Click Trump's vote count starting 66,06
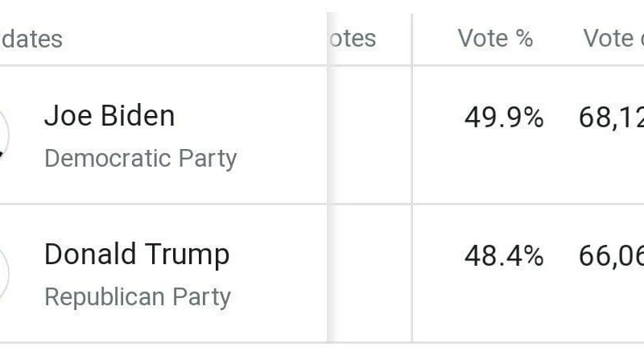Image resolution: width=644 pixels, height=352 pixels. 611,257
